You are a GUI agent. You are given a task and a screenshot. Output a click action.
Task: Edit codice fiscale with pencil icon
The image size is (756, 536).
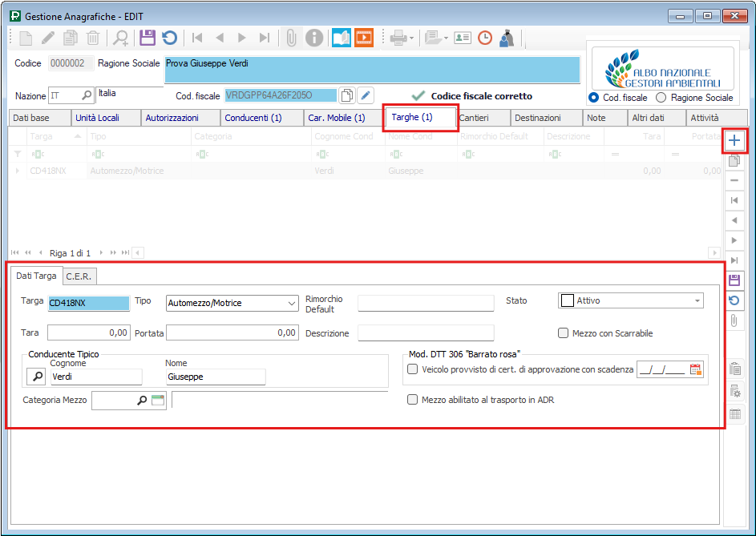click(x=366, y=95)
